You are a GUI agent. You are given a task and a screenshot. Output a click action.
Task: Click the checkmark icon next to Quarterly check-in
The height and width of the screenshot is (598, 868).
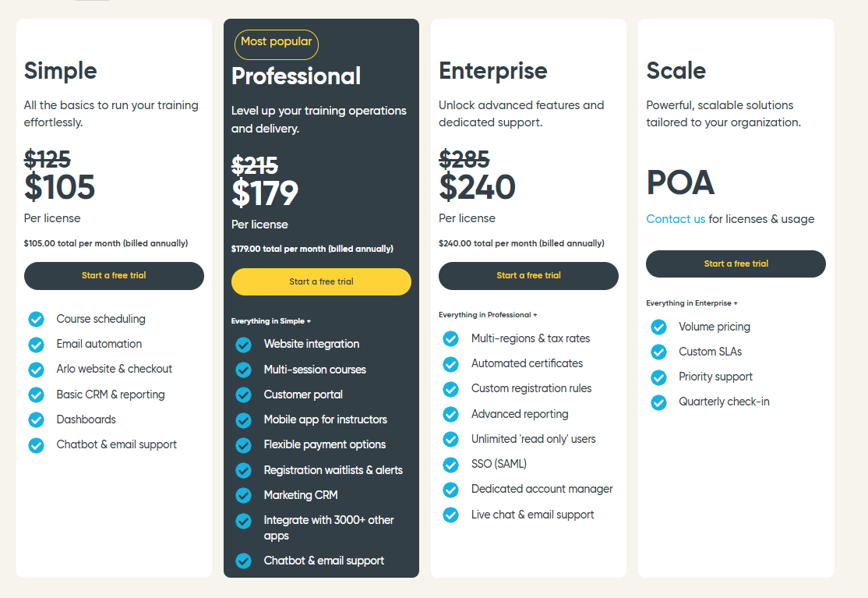[658, 402]
